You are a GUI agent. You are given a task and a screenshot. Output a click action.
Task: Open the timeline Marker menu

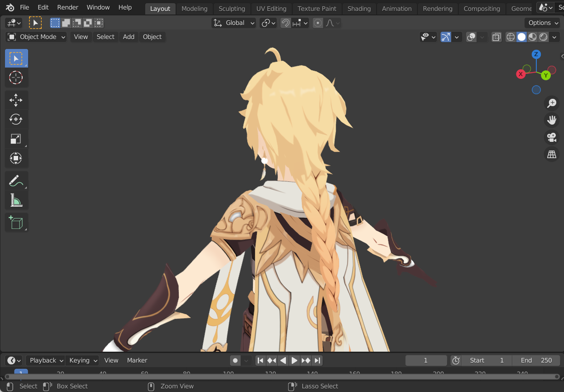coord(137,360)
